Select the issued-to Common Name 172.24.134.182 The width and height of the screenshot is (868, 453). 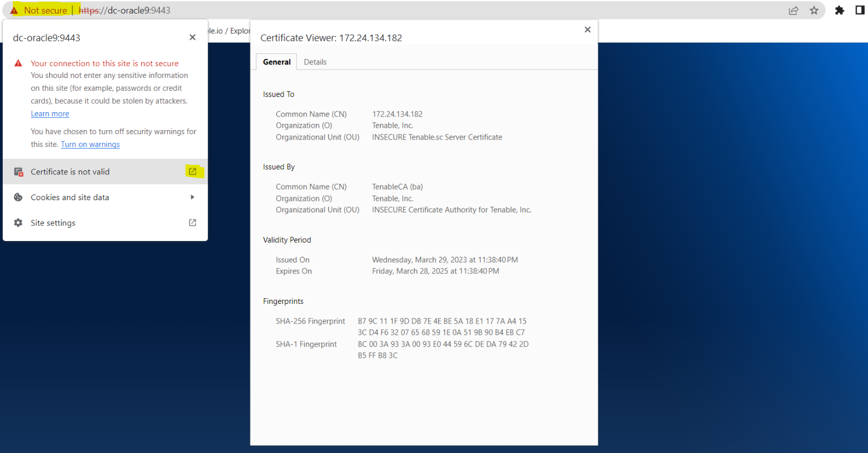pyautogui.click(x=398, y=114)
